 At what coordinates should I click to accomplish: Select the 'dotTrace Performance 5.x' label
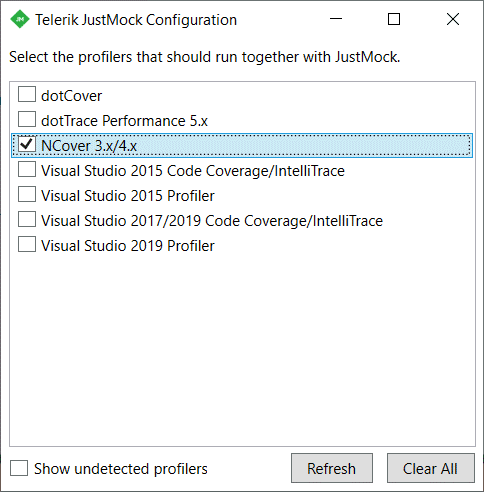click(124, 121)
